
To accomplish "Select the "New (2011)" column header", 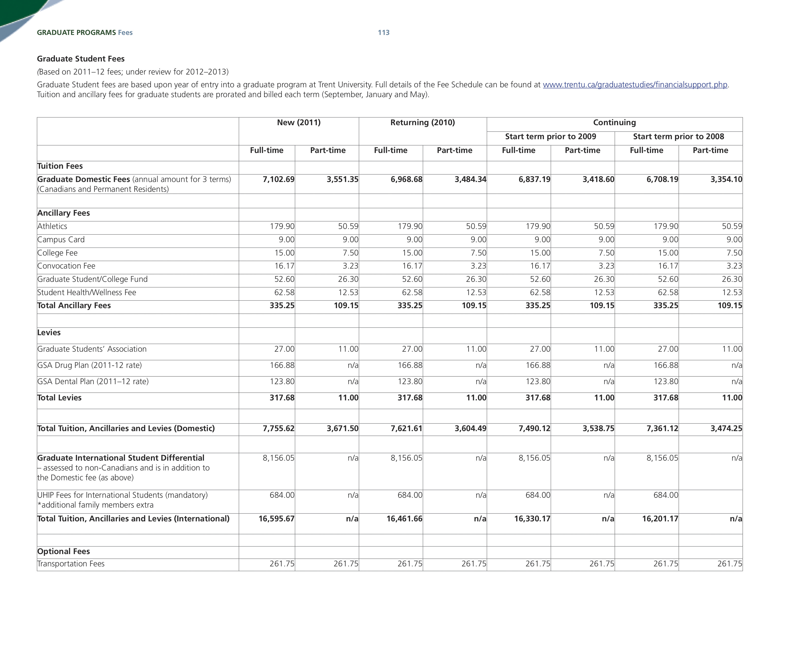I will coord(299,122).
